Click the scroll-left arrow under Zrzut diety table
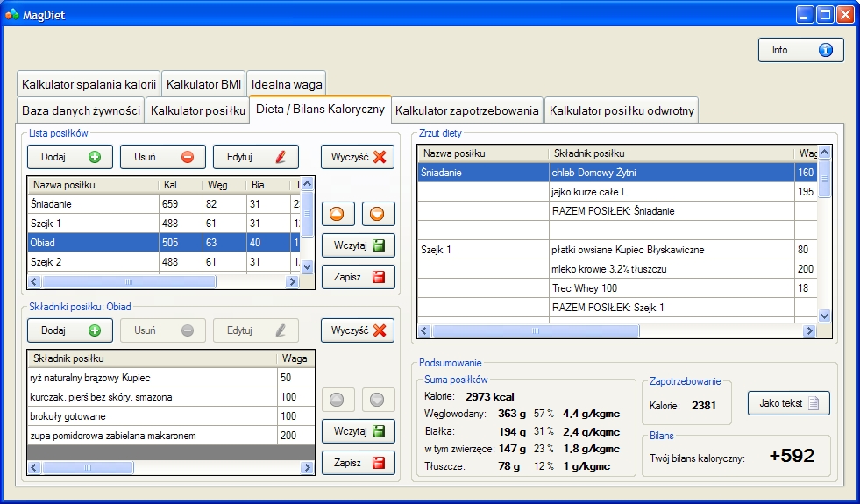 click(425, 330)
